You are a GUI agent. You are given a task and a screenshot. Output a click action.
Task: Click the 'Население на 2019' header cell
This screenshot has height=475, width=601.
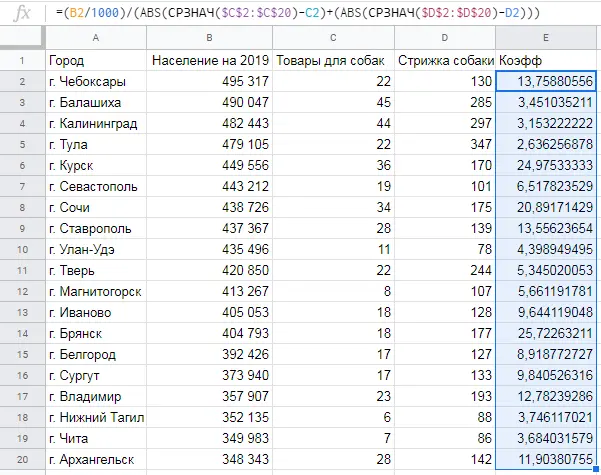pos(209,61)
